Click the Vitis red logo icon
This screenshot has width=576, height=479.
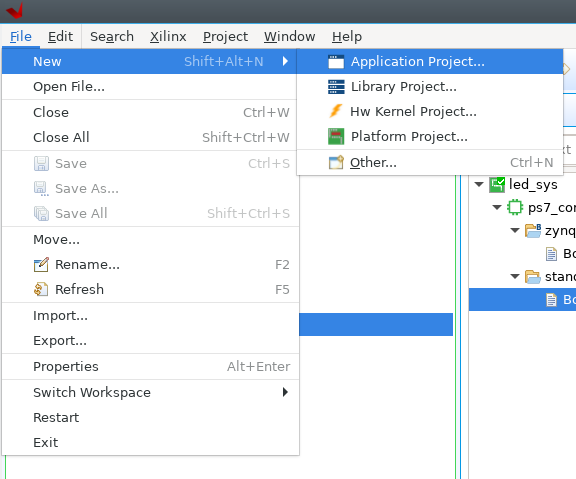tap(15, 10)
